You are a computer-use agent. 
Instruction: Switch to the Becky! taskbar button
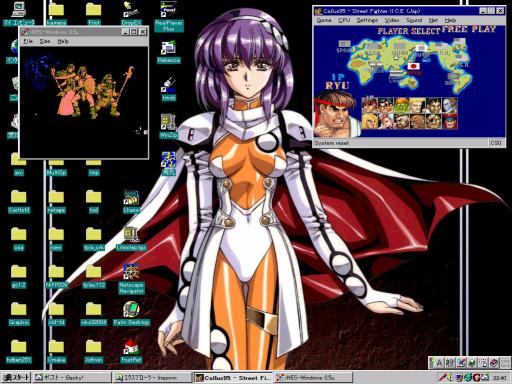[72, 378]
